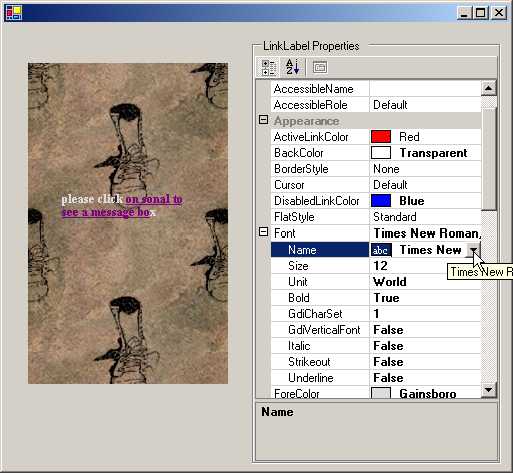
Task: Click the font Size value field
Action: [x=425, y=266]
